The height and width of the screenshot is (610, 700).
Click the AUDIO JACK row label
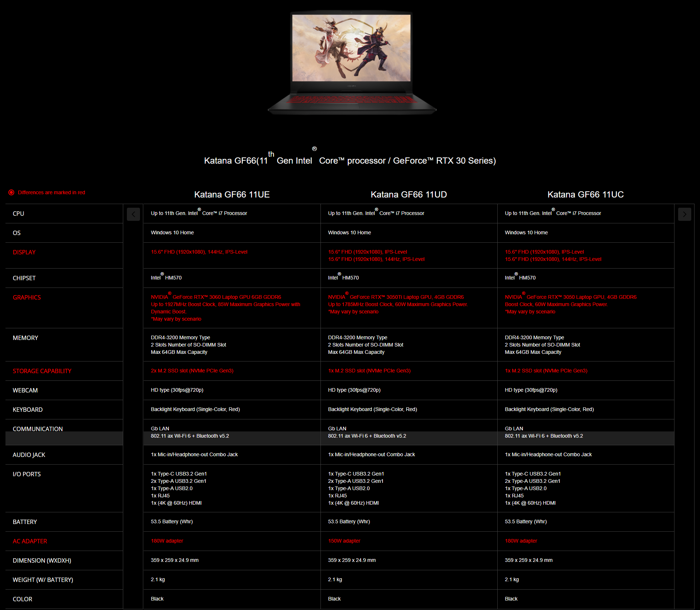click(29, 455)
